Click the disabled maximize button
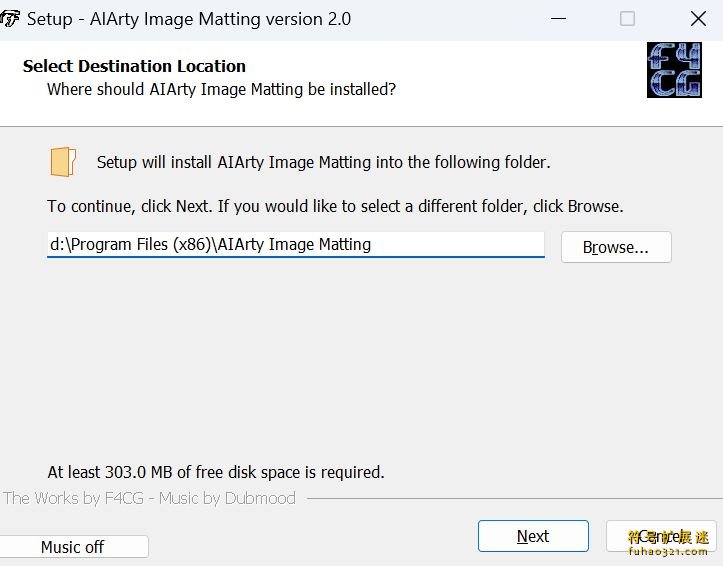Screen dimensions: 723x566 pos(627,19)
